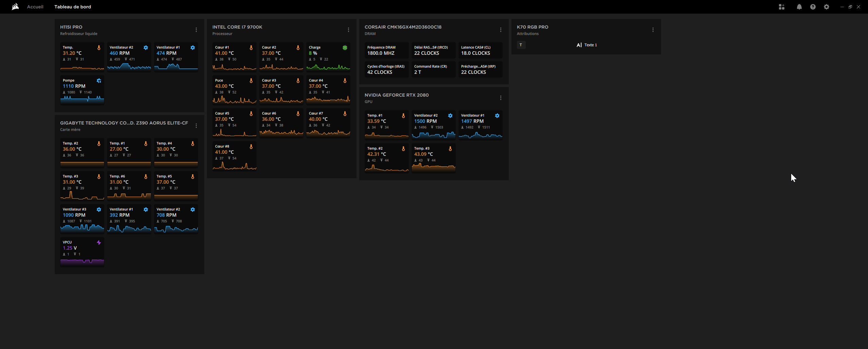
Task: Open the Intel Core i7 9700K options menu
Action: 348,30
